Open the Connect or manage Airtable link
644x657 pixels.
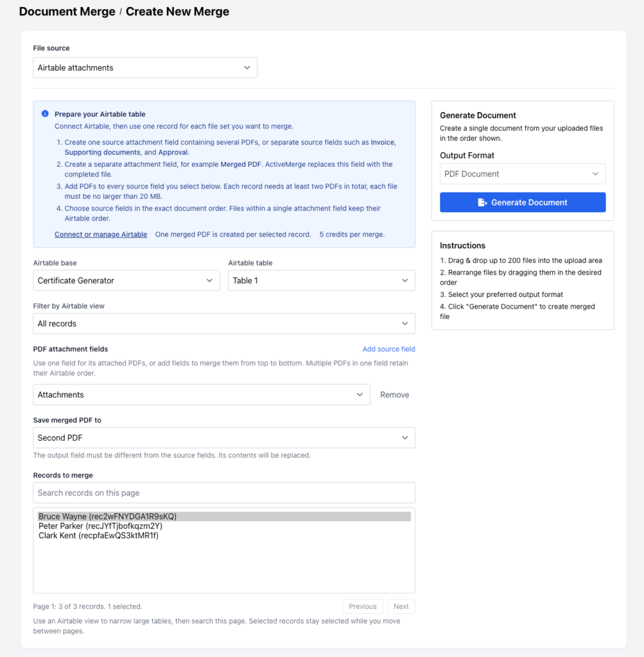pyautogui.click(x=101, y=235)
